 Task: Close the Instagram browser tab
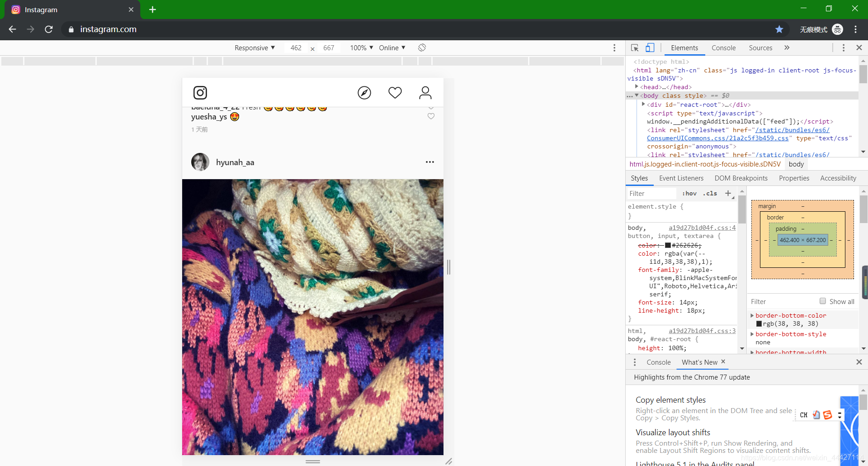point(131,10)
